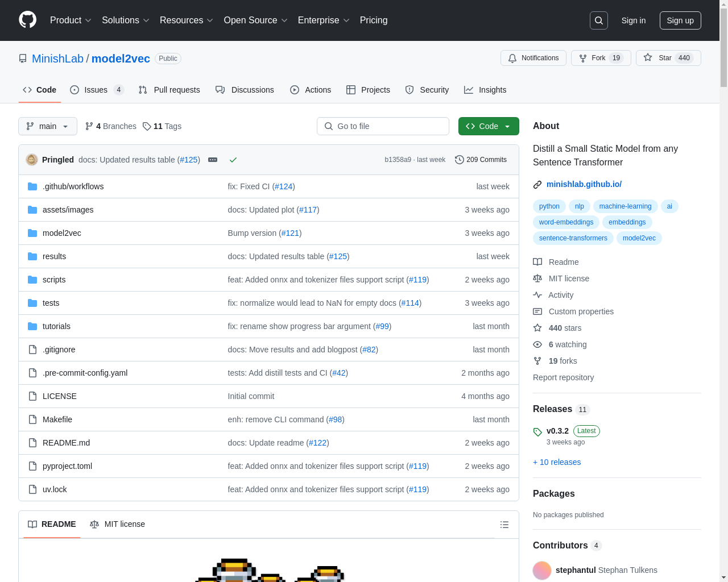
Task: Open the README outline list icon
Action: [x=504, y=525]
